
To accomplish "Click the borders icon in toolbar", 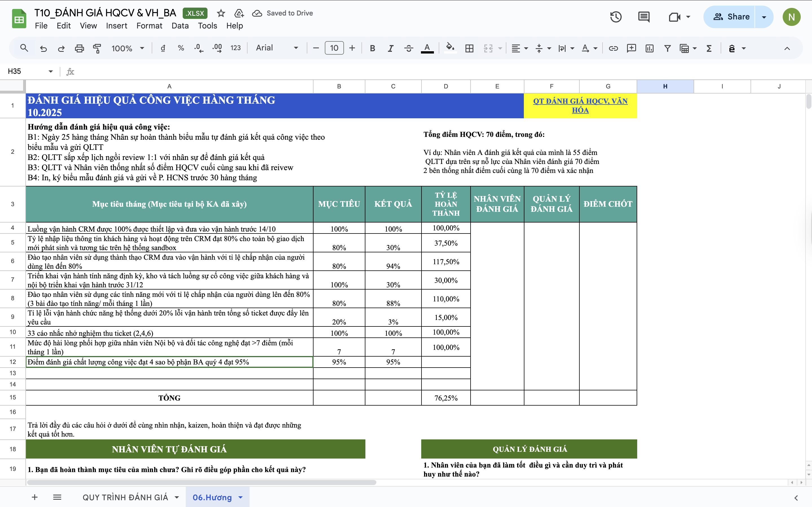I will 469,48.
